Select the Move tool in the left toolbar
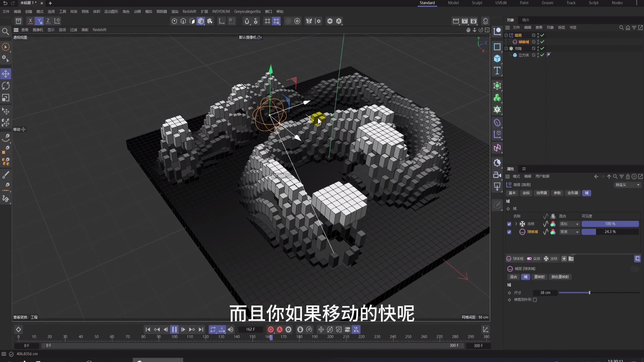Viewport: 644px width, 362px height. click(x=5, y=74)
